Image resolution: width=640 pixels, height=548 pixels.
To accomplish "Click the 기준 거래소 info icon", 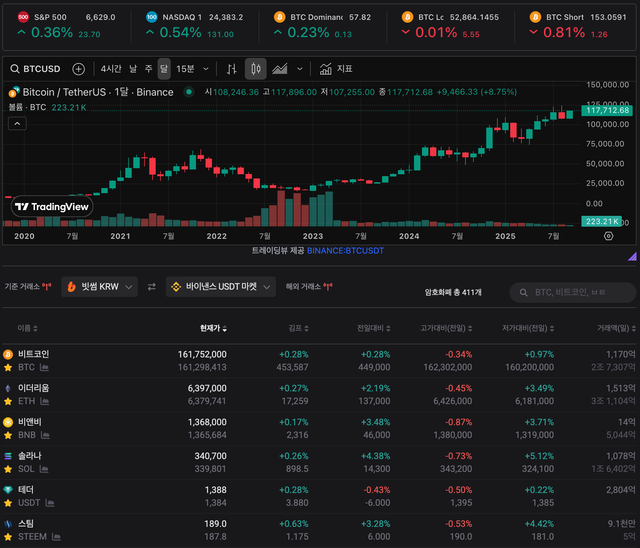I will (47, 287).
